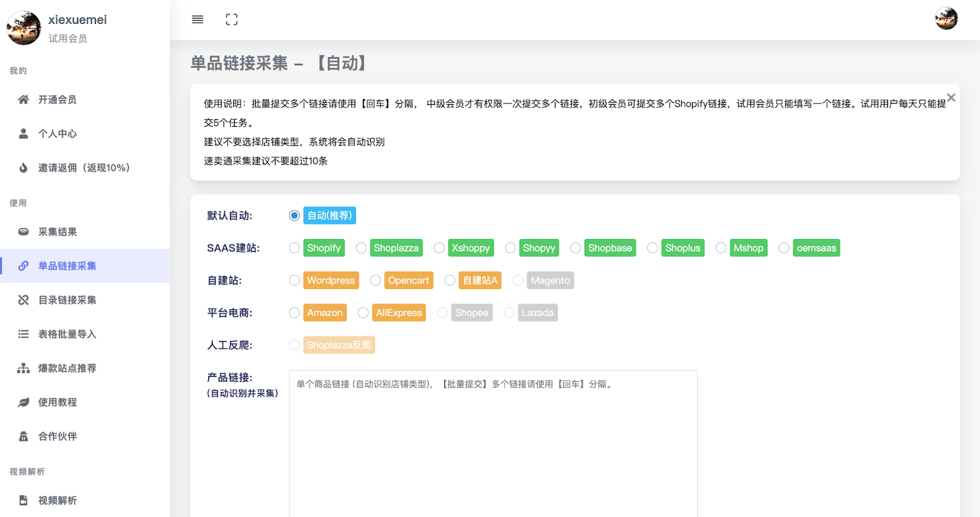Viewport: 980px width, 517px height.
Task: Click the broken-link icon beside 目录链接采集
Action: [x=23, y=300]
